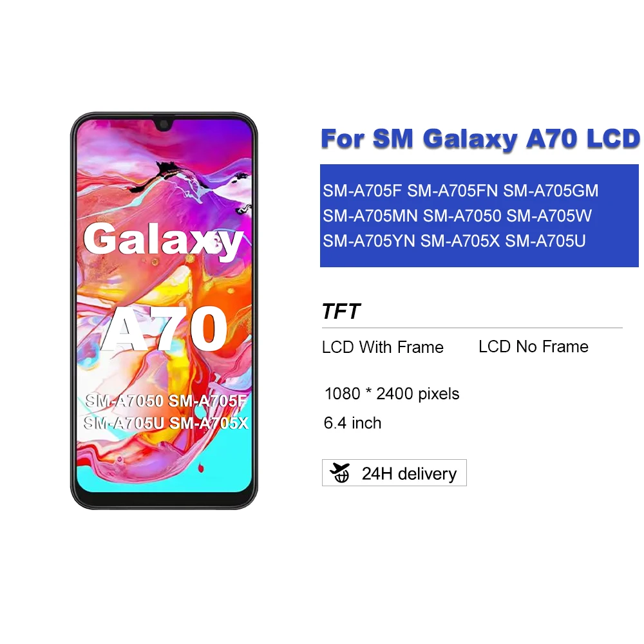The height and width of the screenshot is (644, 644).
Task: Click the blue compatible models box
Action: coord(479,216)
